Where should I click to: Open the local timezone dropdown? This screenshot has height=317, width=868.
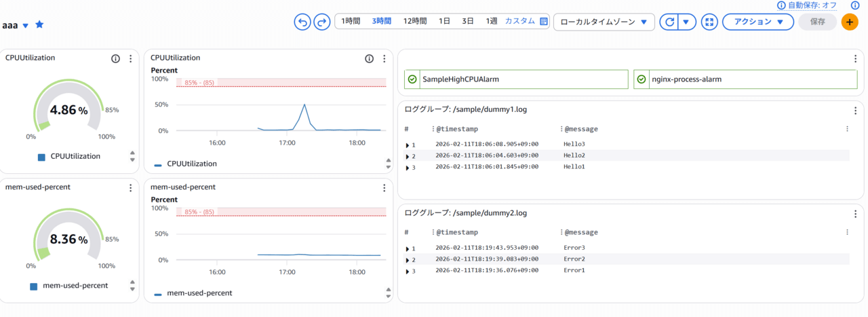(x=604, y=22)
